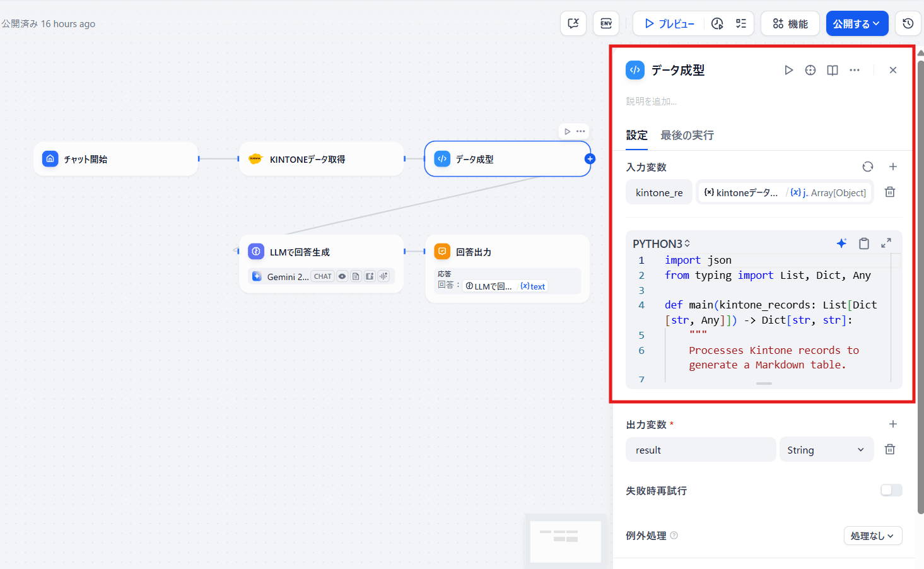This screenshot has width=924, height=569.
Task: Copy code with the clipboard icon
Action: click(x=864, y=243)
